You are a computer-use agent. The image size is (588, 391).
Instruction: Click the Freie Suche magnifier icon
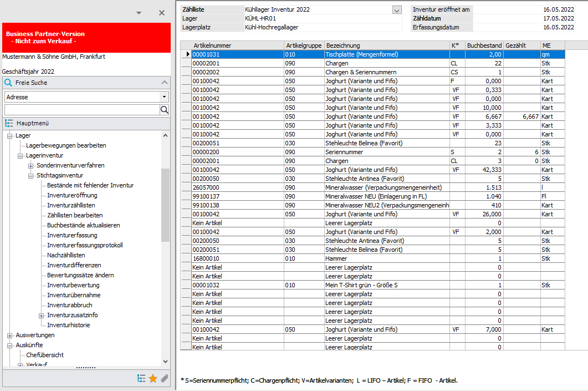point(8,83)
